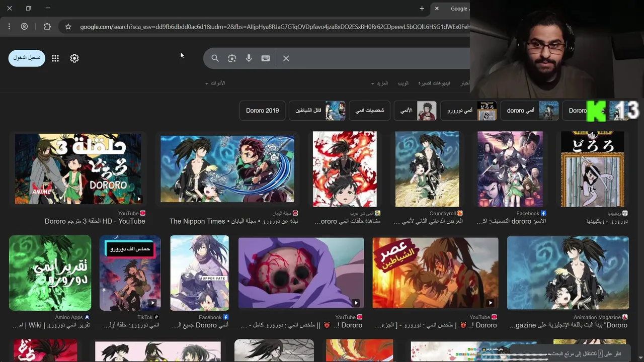Click the انمي دورورو: حلقة أول TikTok title

coord(131,325)
